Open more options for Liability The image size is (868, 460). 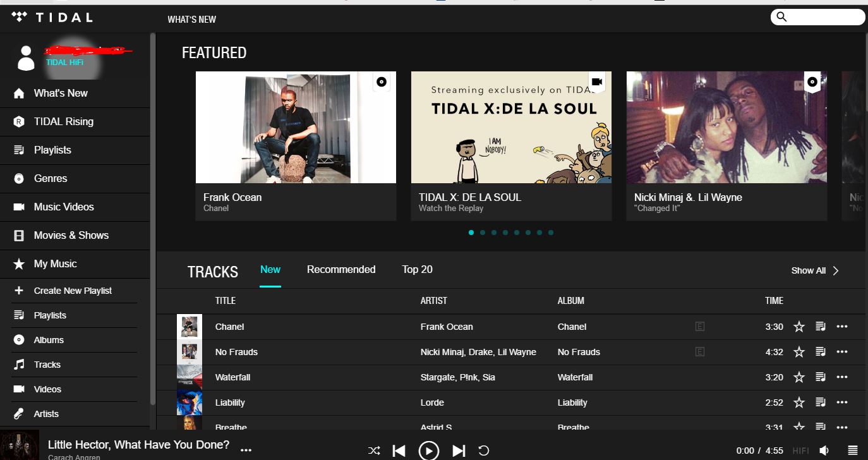[842, 402]
